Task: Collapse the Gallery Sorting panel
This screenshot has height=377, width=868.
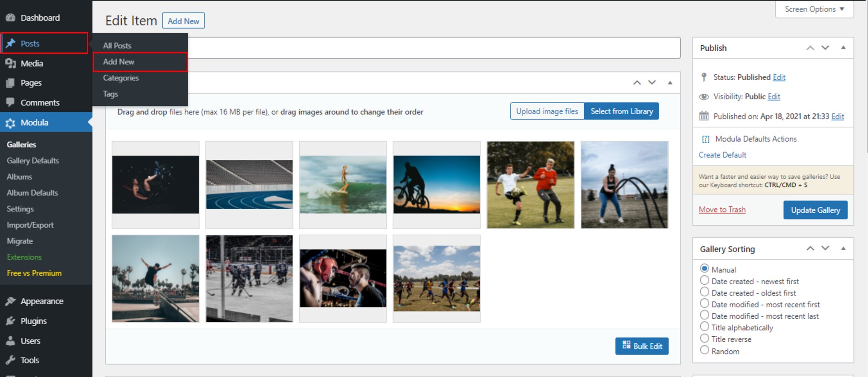Action: click(x=843, y=248)
